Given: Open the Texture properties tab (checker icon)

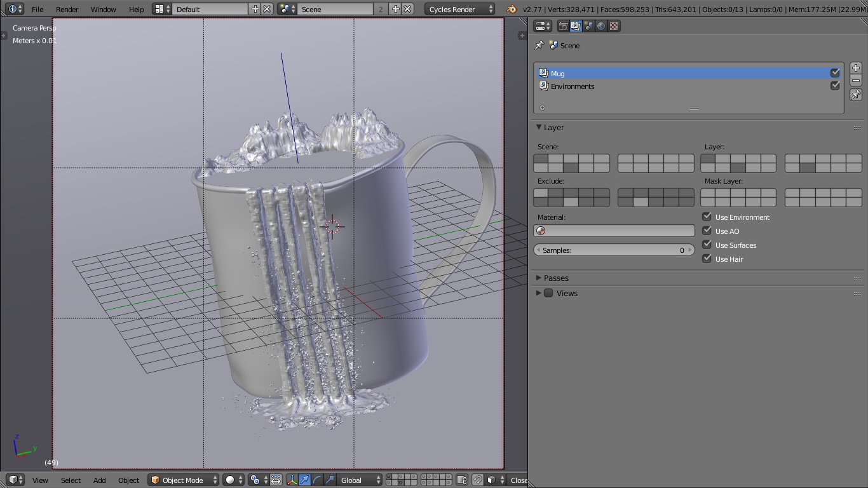Looking at the screenshot, I should pos(614,26).
